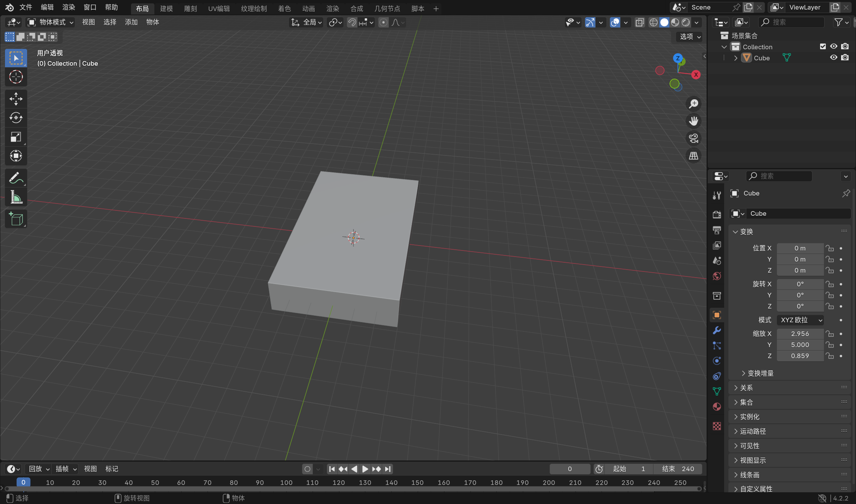Select the Scale tool
Image resolution: width=856 pixels, height=504 pixels.
pos(16,137)
